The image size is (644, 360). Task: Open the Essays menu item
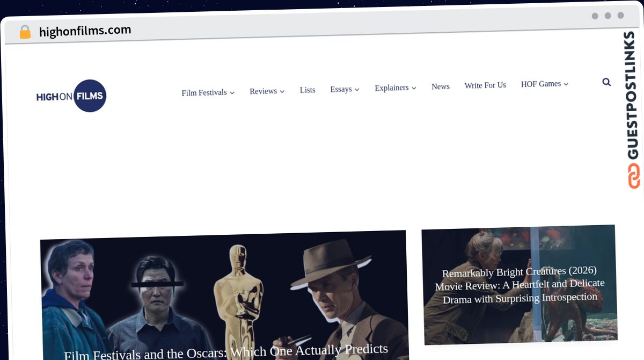tap(341, 89)
